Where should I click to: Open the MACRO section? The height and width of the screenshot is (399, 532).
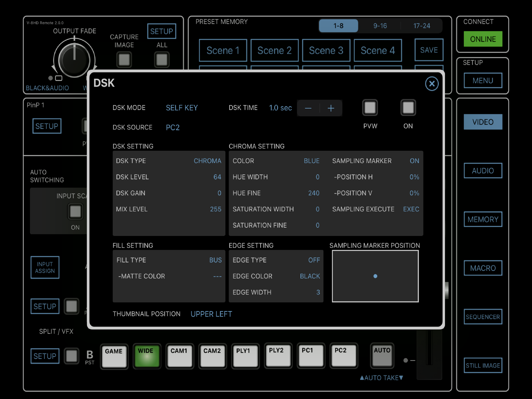(483, 268)
